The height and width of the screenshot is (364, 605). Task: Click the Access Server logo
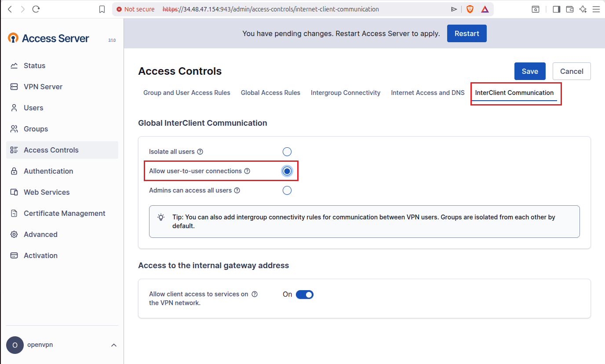point(48,38)
